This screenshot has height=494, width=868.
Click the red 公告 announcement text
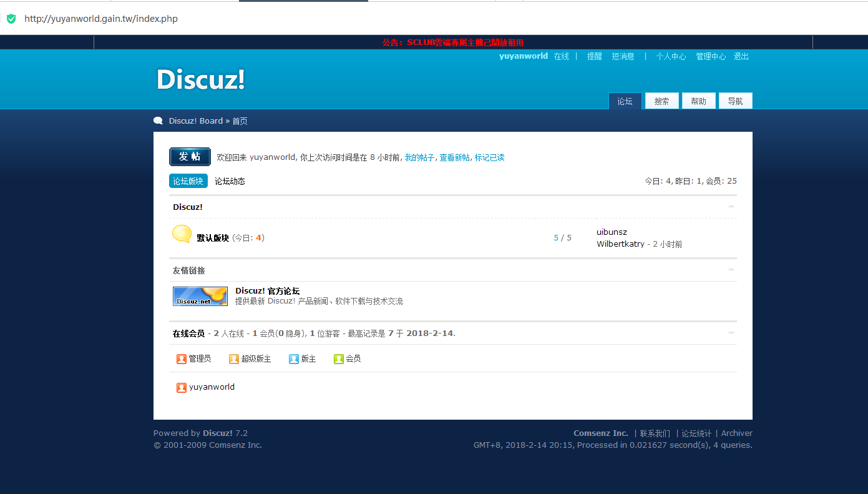[x=453, y=42]
